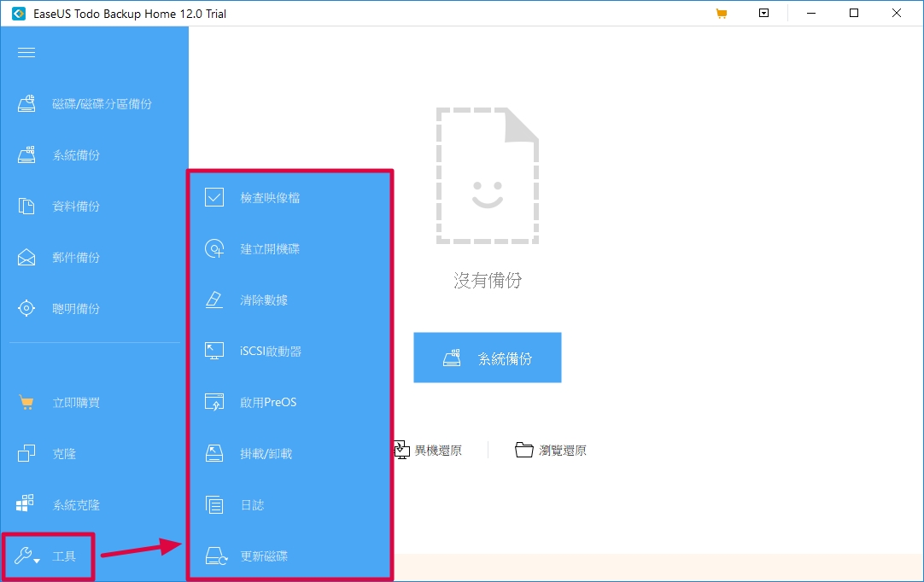Click the 啟用PreOS window icon
Image resolution: width=924 pixels, height=582 pixels.
(213, 402)
